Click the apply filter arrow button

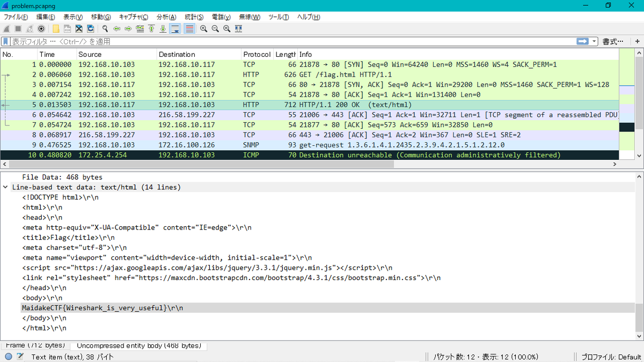point(583,41)
